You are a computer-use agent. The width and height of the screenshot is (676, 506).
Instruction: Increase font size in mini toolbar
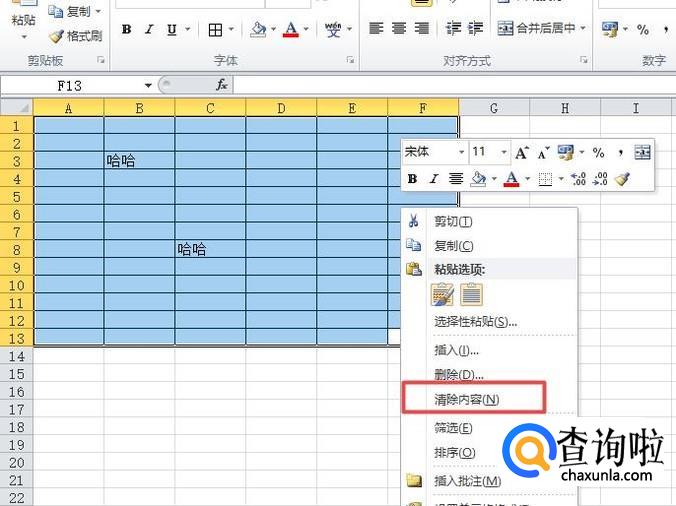click(522, 152)
